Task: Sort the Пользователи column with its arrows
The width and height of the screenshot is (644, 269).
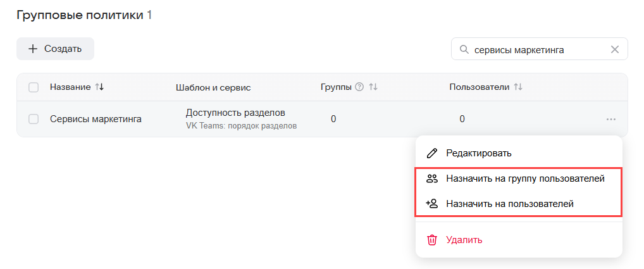Action: click(x=518, y=87)
